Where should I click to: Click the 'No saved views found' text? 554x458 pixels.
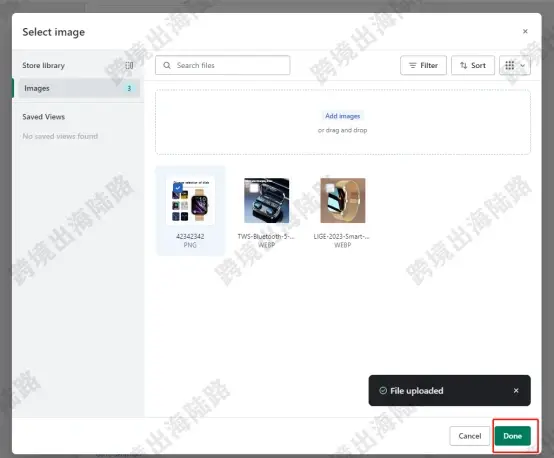(x=60, y=136)
